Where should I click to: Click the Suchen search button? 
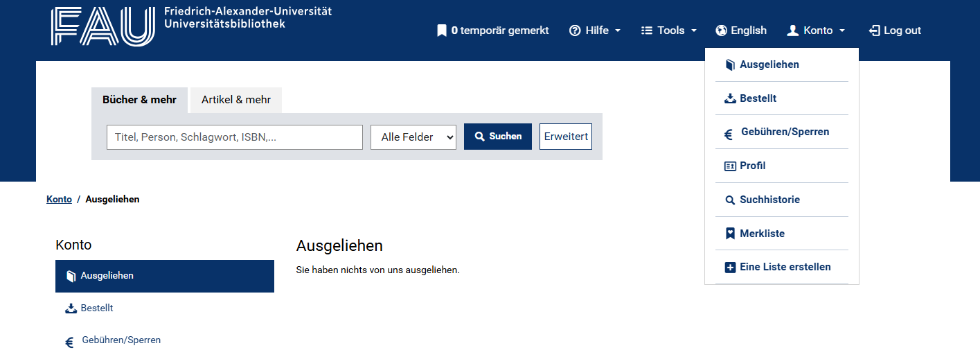[x=498, y=137]
